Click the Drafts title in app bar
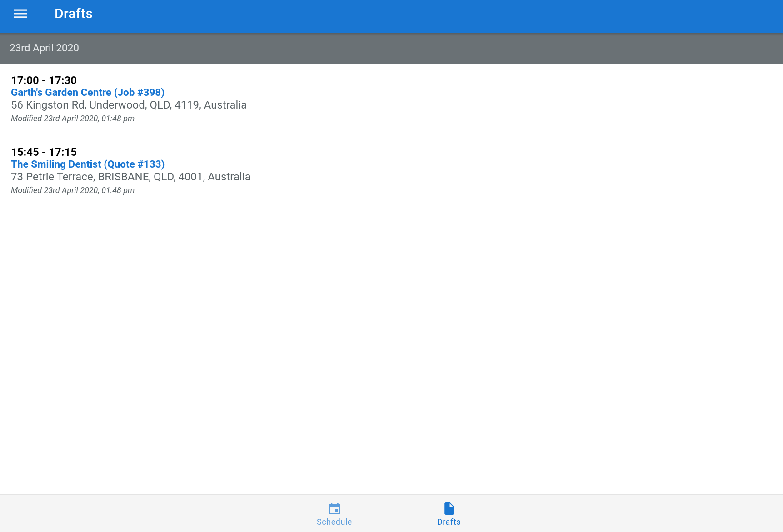Image resolution: width=783 pixels, height=532 pixels. (x=73, y=14)
